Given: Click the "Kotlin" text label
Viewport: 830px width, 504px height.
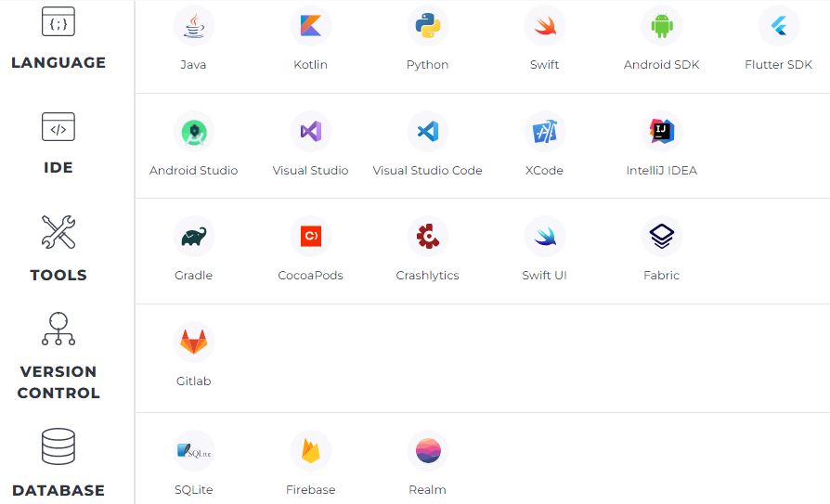Looking at the screenshot, I should pyautogui.click(x=311, y=65).
